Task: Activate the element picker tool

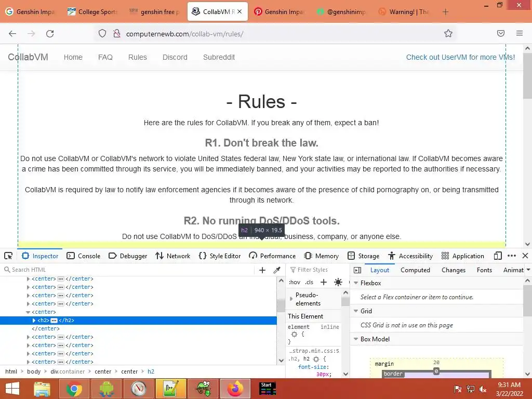Action: click(x=8, y=256)
